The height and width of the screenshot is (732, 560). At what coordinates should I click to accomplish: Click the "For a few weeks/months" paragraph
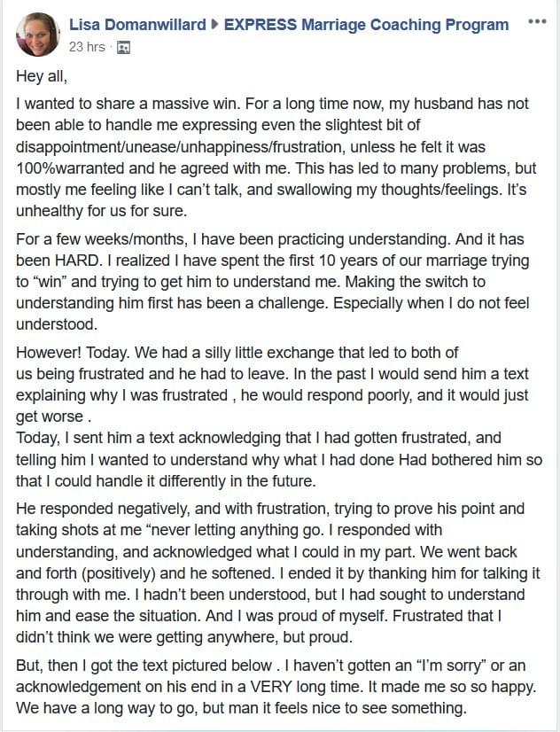point(273,282)
